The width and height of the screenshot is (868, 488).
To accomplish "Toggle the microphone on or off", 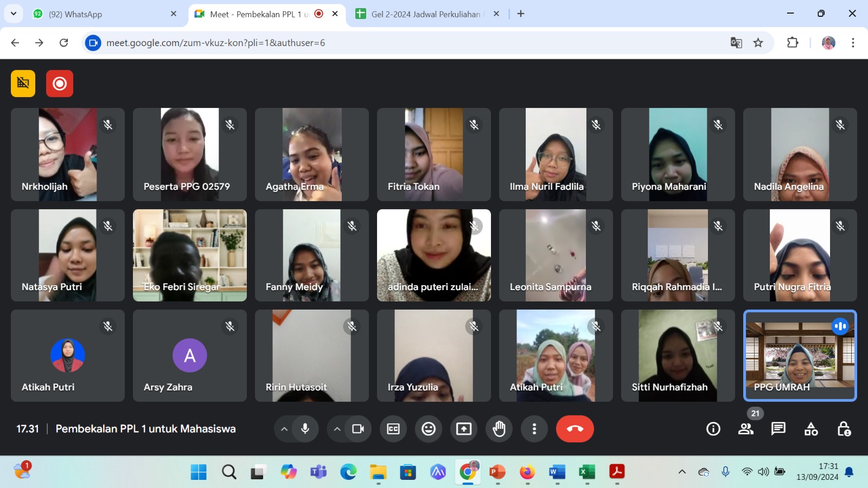I will click(305, 429).
